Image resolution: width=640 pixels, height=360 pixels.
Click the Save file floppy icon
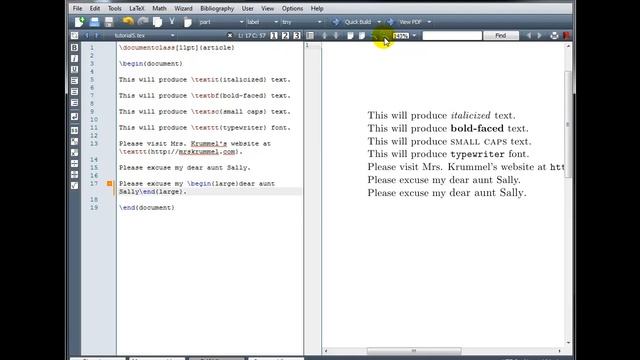pyautogui.click(x=109, y=22)
